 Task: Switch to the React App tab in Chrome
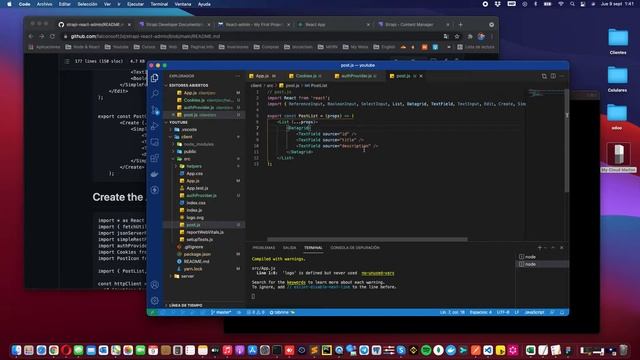(333, 24)
